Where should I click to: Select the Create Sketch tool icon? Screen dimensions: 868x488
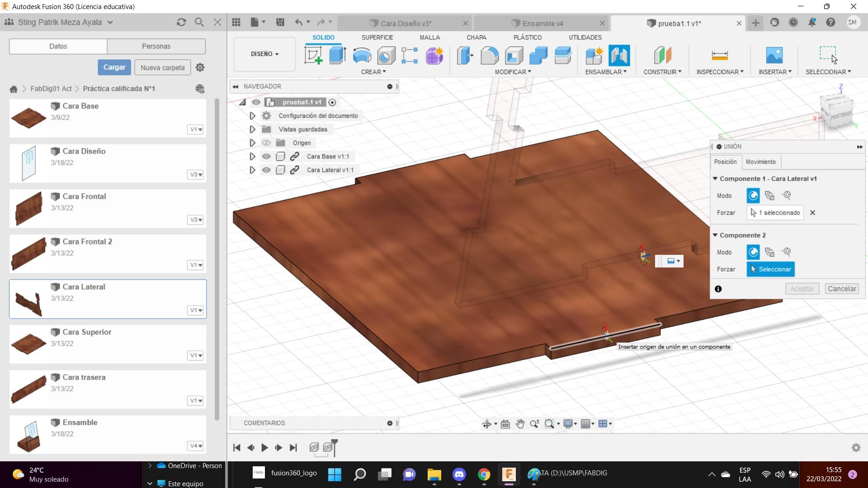coord(313,56)
